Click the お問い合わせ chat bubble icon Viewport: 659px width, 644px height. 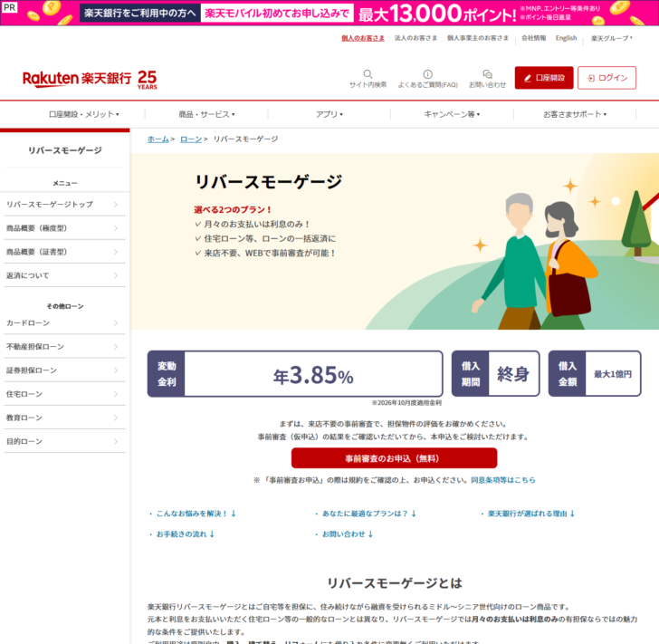488,74
